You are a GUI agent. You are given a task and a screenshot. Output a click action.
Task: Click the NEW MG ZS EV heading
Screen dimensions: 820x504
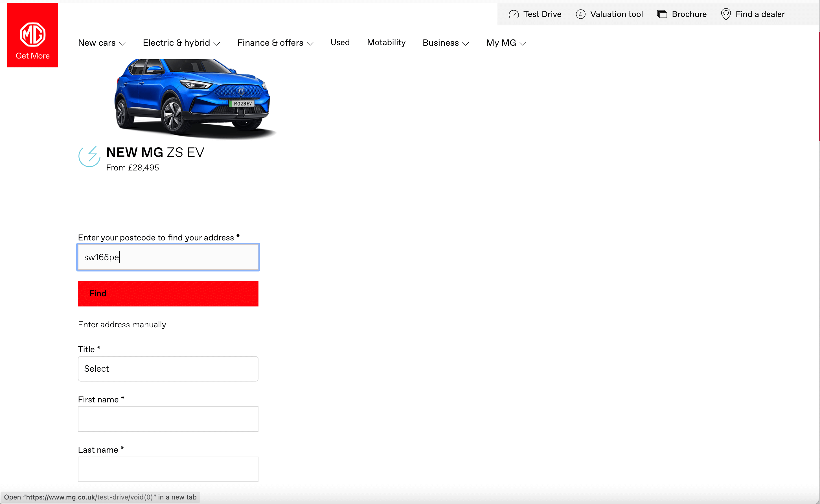[155, 153]
